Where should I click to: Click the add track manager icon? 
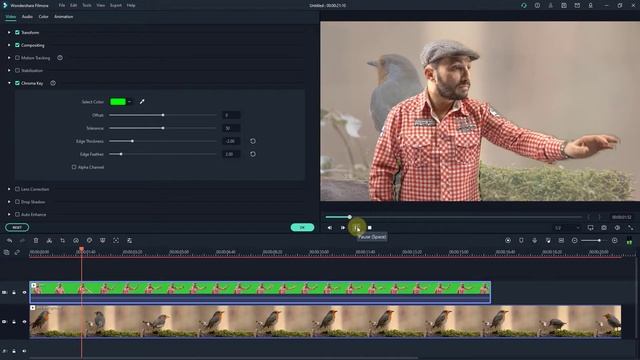(7, 253)
